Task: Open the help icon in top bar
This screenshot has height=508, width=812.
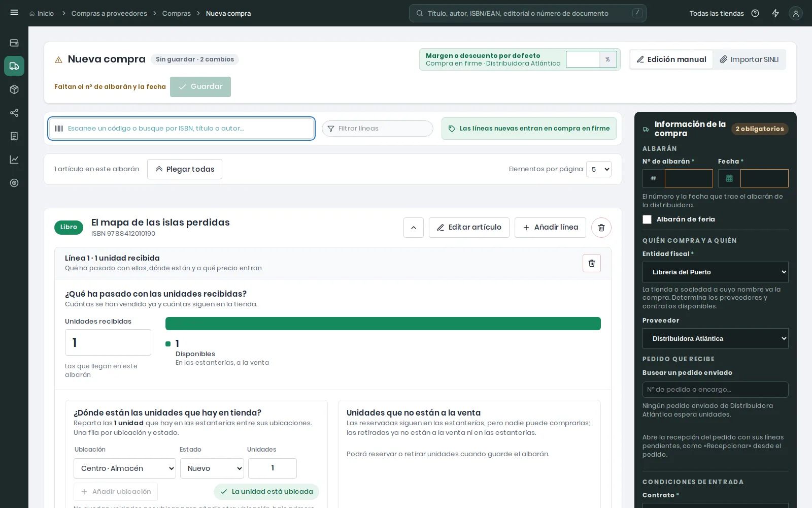Action: coord(755,13)
